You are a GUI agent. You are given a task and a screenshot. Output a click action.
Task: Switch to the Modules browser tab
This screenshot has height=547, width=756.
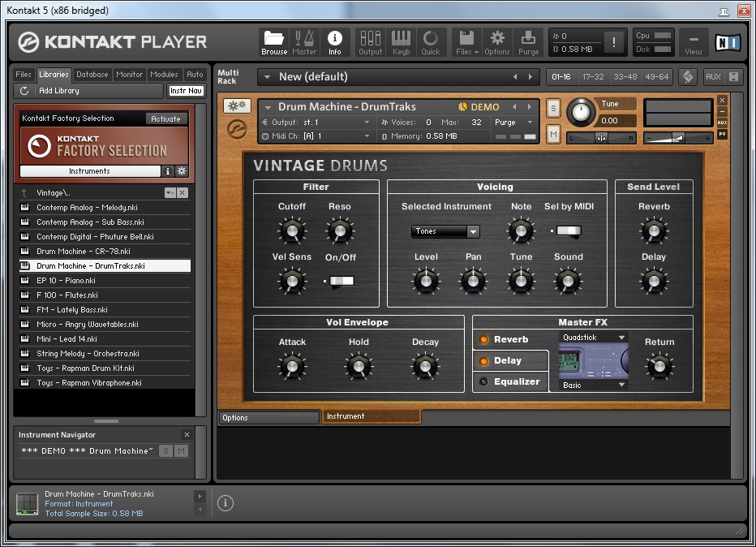(x=164, y=75)
